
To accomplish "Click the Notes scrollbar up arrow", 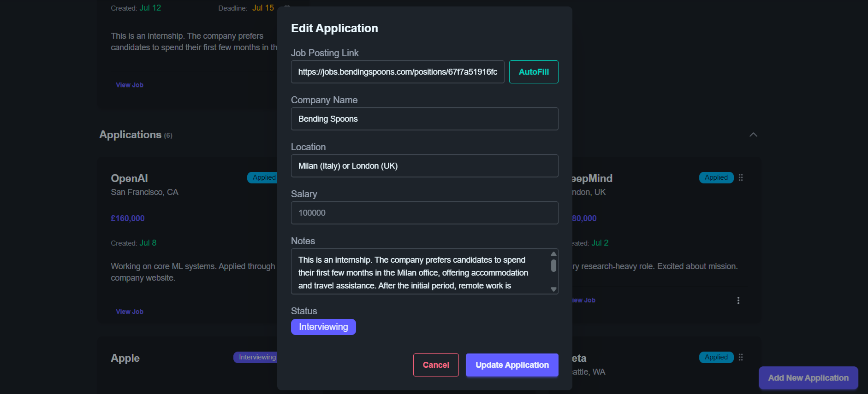I will pyautogui.click(x=553, y=254).
